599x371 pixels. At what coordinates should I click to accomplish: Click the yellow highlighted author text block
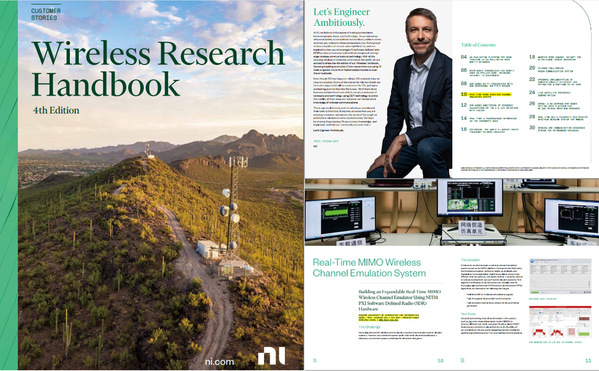pos(389,318)
